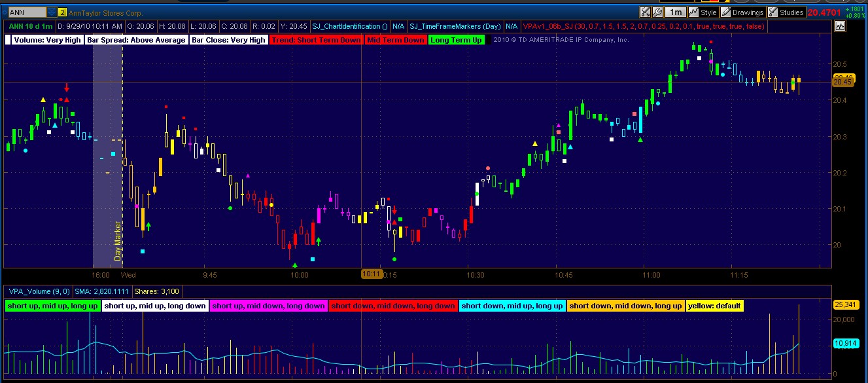868x383 pixels.
Task: Click the Volume: Very High label
Action: coord(48,40)
